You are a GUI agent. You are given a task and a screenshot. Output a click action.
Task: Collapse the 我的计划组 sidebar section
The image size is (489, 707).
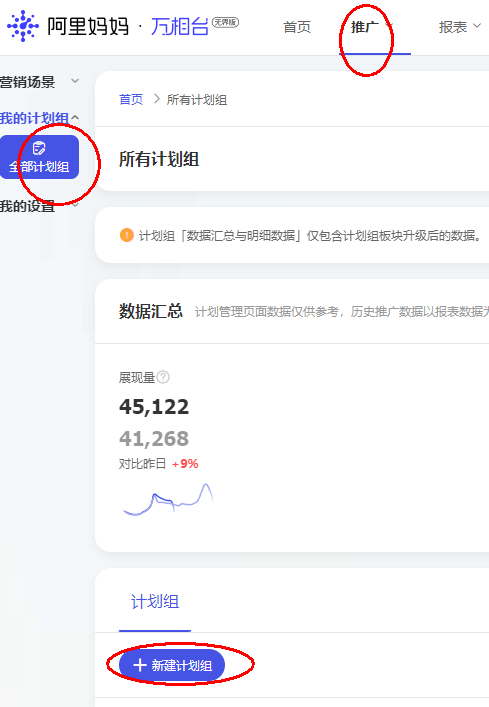click(40, 118)
